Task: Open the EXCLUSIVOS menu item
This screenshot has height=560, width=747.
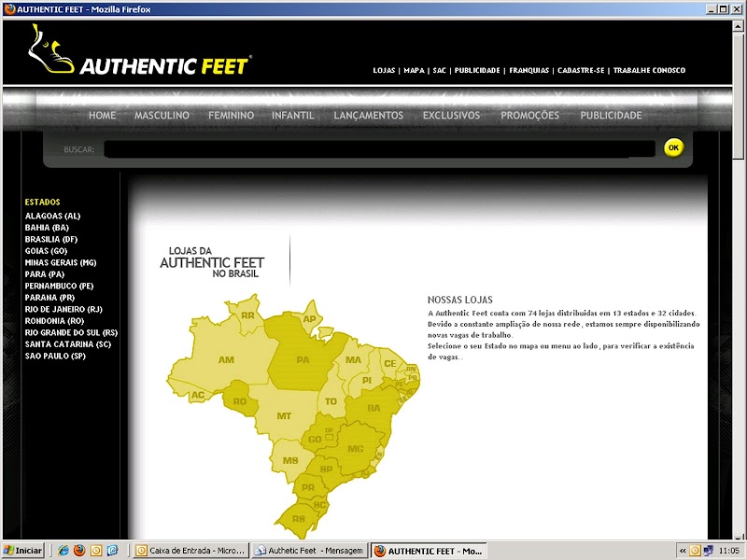Action: tap(452, 115)
